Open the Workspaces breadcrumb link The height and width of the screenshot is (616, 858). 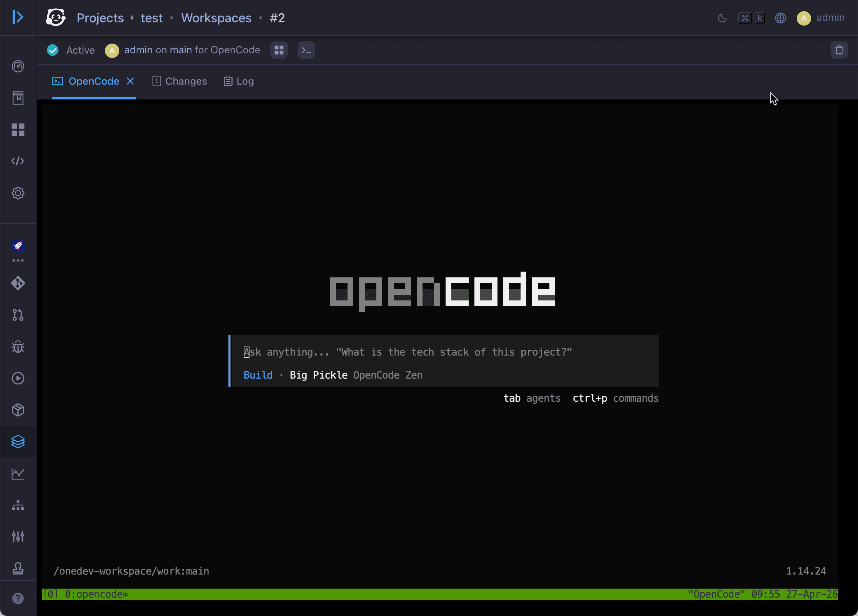click(216, 18)
